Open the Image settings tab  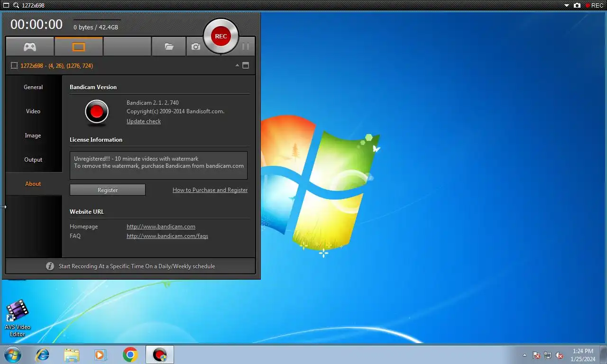(x=33, y=136)
